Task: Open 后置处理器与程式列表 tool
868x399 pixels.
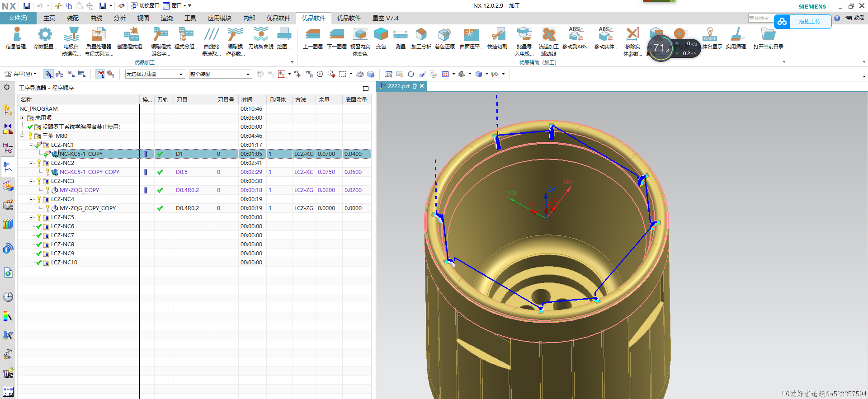Action: pyautogui.click(x=99, y=42)
